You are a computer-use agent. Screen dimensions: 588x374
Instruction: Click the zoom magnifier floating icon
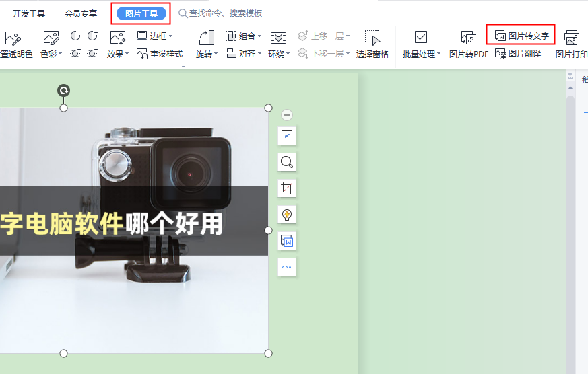pyautogui.click(x=287, y=162)
